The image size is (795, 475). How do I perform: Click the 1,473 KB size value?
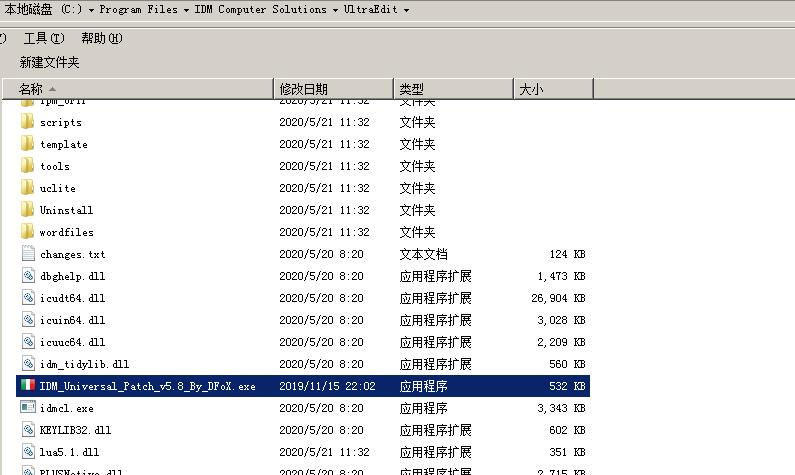click(x=561, y=276)
